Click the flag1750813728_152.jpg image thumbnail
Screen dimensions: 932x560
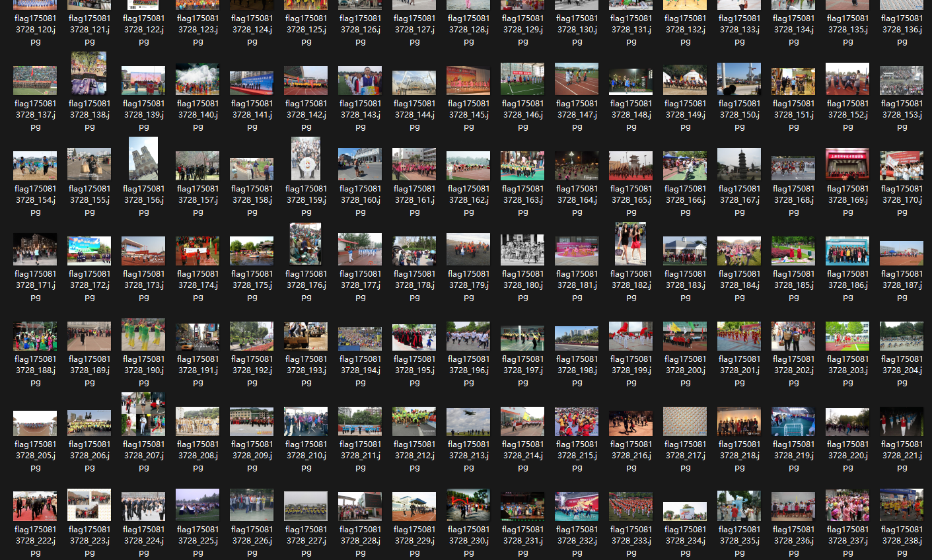847,79
